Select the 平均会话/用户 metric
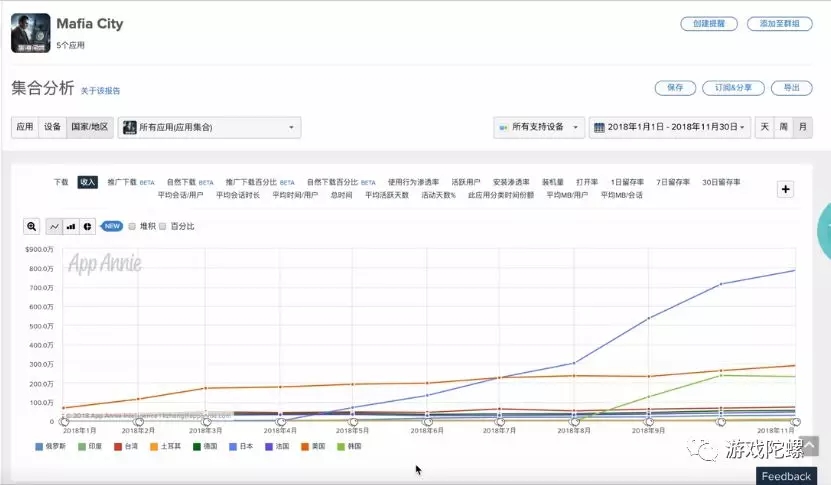Viewport: 831px width, 485px height. (x=180, y=195)
